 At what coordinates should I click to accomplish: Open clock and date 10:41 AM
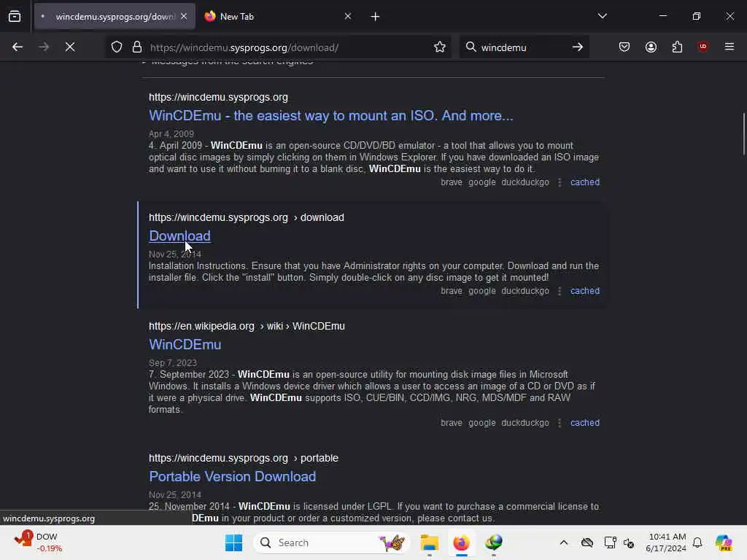coord(666,542)
